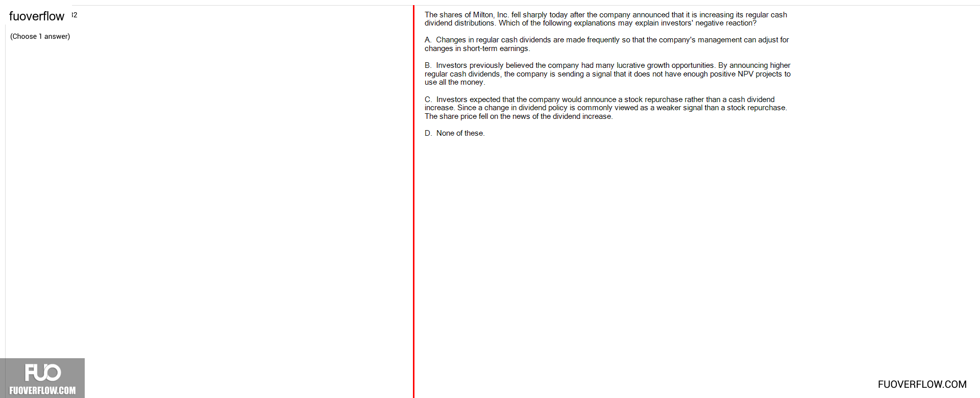
Task: Click the "C." option letter
Action: [x=428, y=99]
